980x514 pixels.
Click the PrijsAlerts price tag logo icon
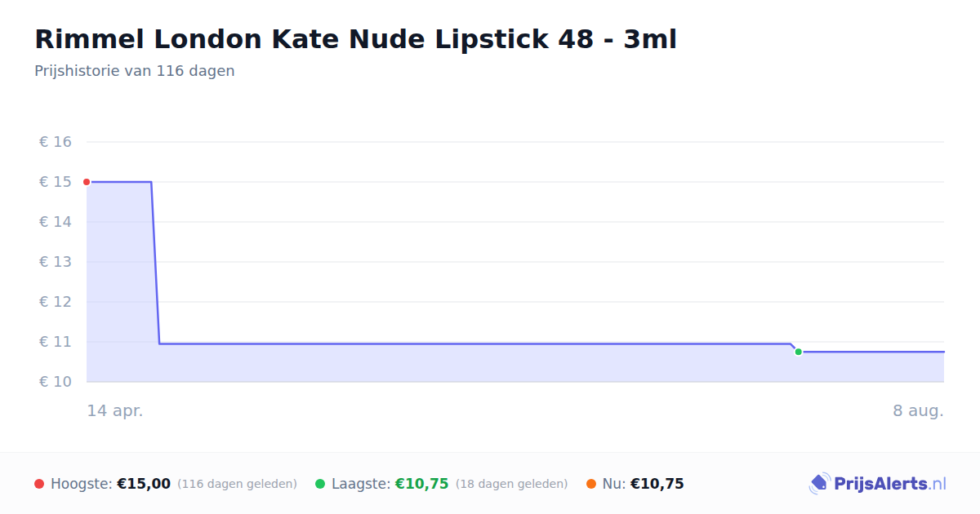click(x=819, y=484)
